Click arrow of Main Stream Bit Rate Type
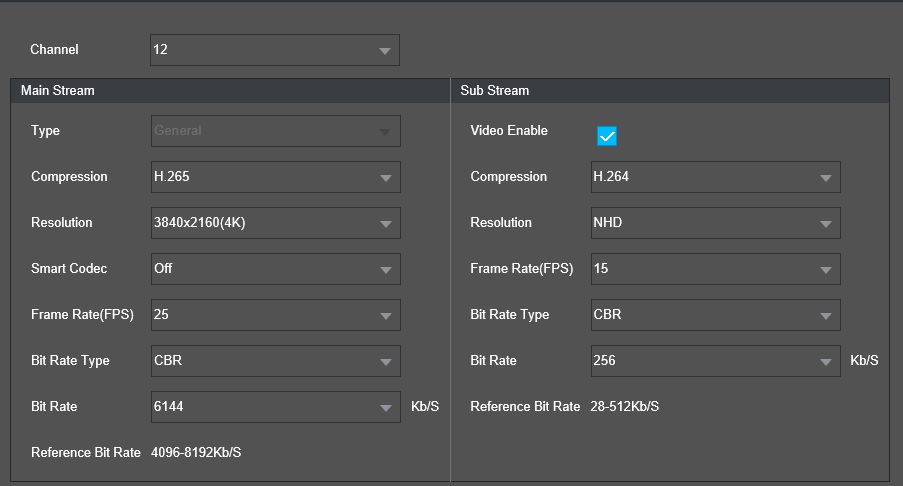 pos(386,362)
